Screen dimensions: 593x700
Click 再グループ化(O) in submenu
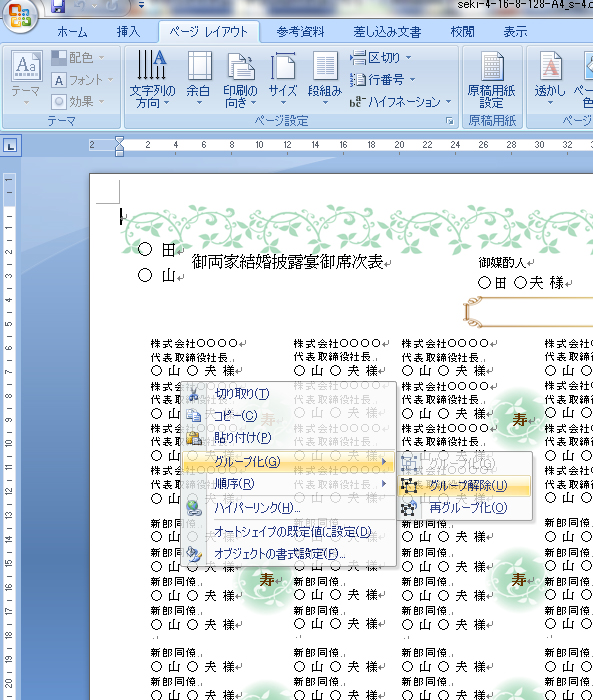[464, 508]
